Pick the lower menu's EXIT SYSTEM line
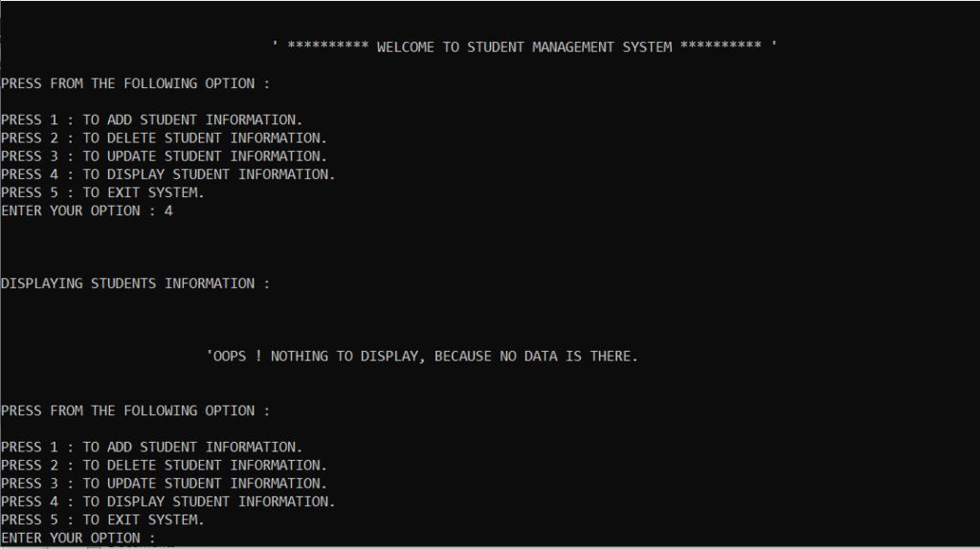The width and height of the screenshot is (980, 549). coord(102,519)
